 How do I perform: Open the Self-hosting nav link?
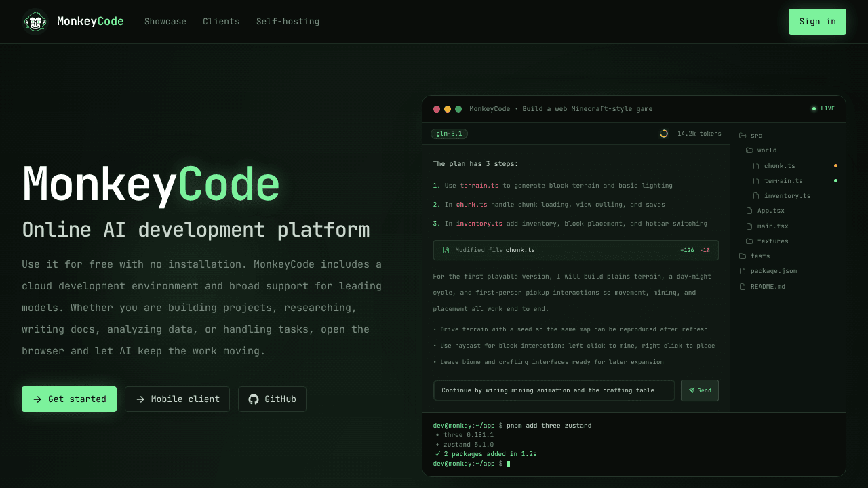pyautogui.click(x=288, y=22)
